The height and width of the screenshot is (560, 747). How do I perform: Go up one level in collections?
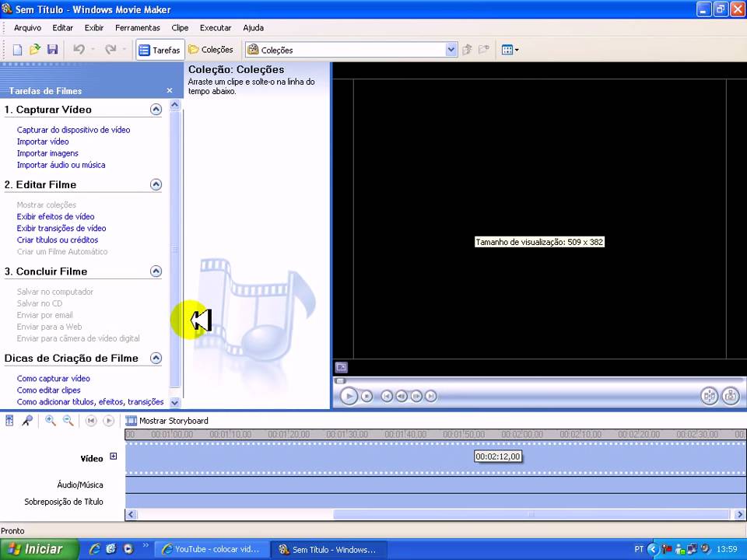click(x=467, y=50)
